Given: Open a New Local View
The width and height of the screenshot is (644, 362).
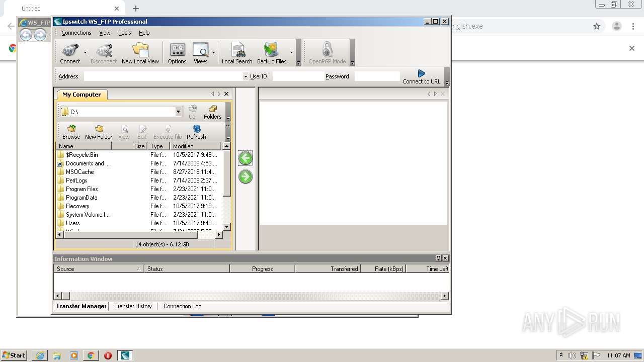Looking at the screenshot, I should point(140,53).
